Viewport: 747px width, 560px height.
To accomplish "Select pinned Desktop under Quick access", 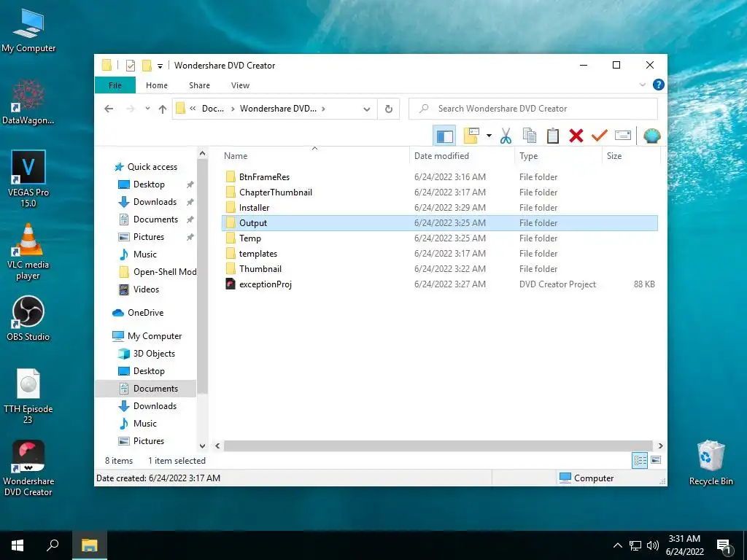I will click(149, 184).
